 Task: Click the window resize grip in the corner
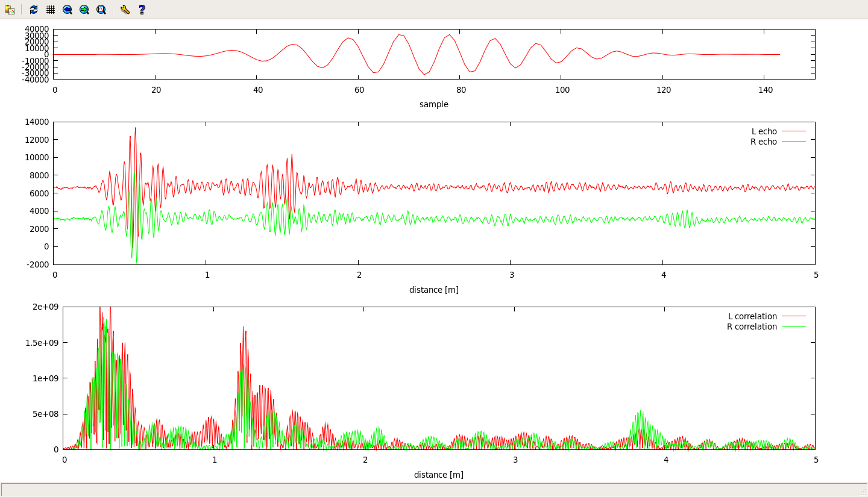[863, 492]
